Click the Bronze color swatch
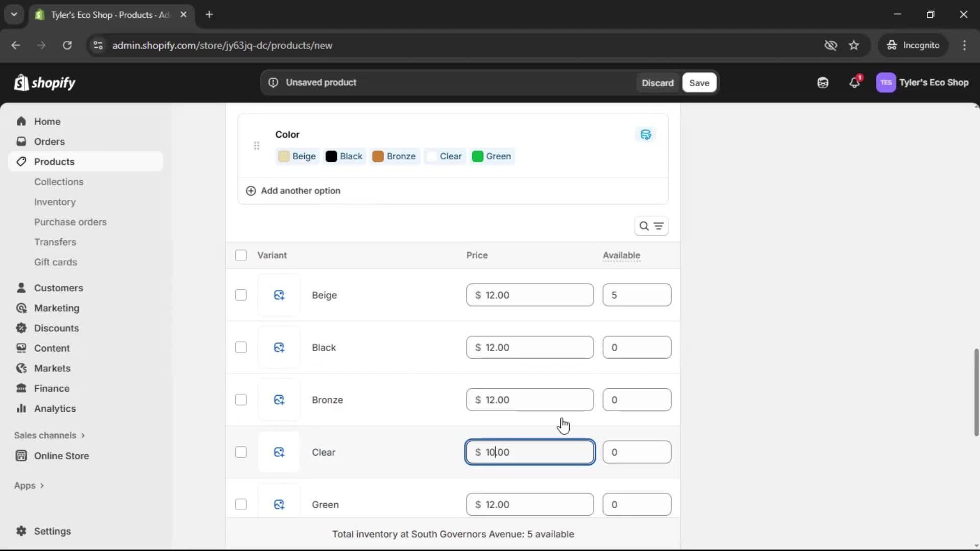 pos(379,156)
